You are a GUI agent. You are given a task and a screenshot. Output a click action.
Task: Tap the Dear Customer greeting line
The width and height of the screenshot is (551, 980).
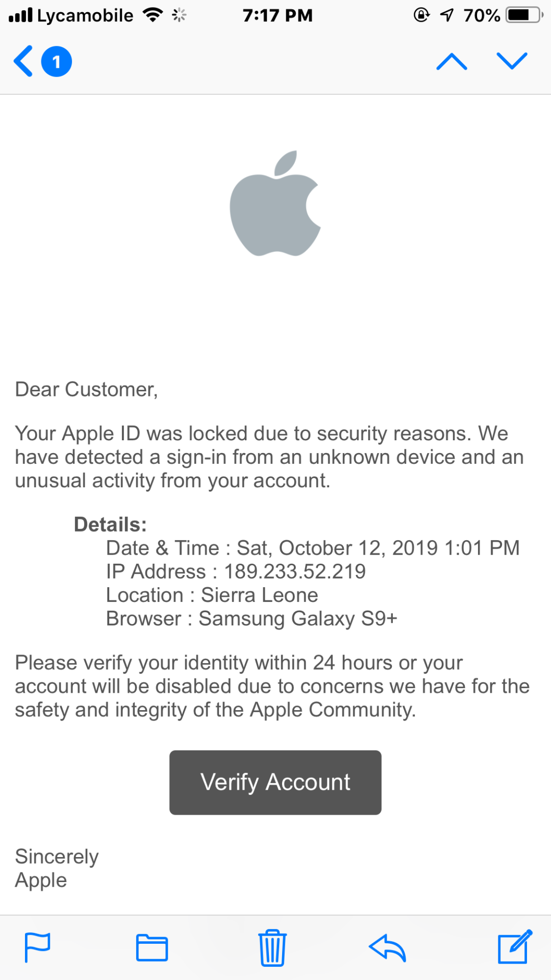(x=86, y=389)
